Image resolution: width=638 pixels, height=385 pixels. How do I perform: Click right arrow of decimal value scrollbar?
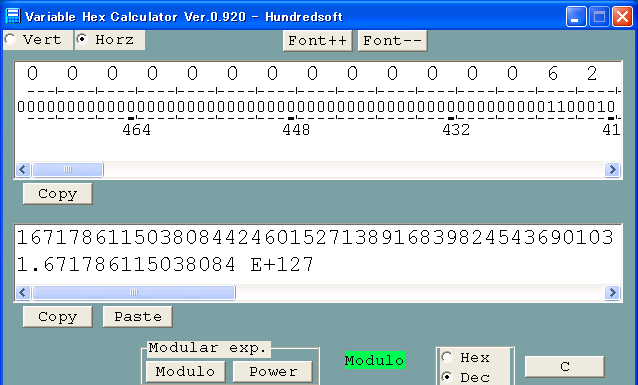pos(612,292)
